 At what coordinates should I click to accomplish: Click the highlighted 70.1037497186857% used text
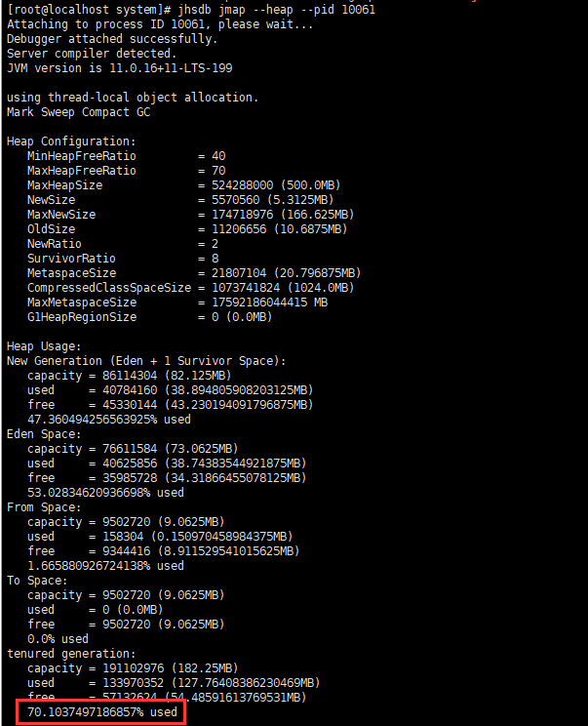point(102,712)
